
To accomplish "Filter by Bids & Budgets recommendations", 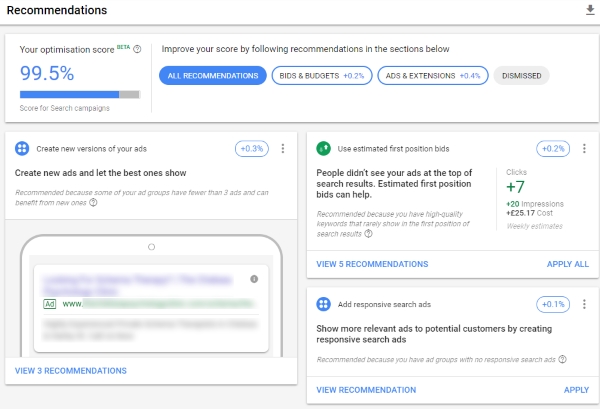I will pyautogui.click(x=321, y=75).
